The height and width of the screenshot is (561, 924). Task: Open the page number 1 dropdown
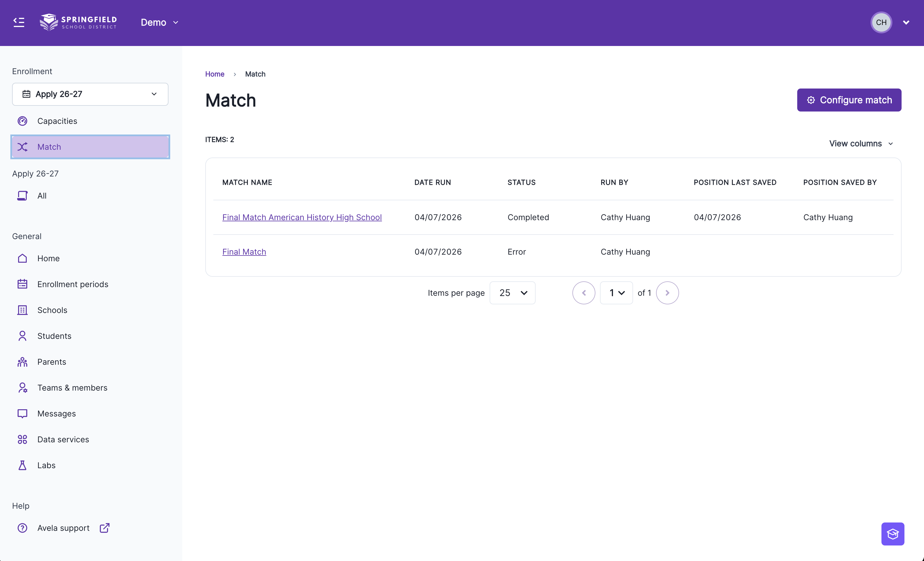(x=616, y=293)
